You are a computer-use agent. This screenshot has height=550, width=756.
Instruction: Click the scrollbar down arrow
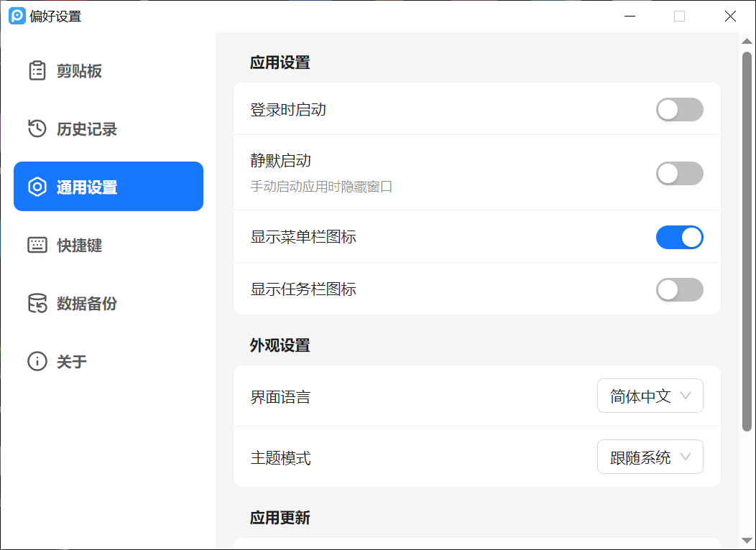(747, 541)
